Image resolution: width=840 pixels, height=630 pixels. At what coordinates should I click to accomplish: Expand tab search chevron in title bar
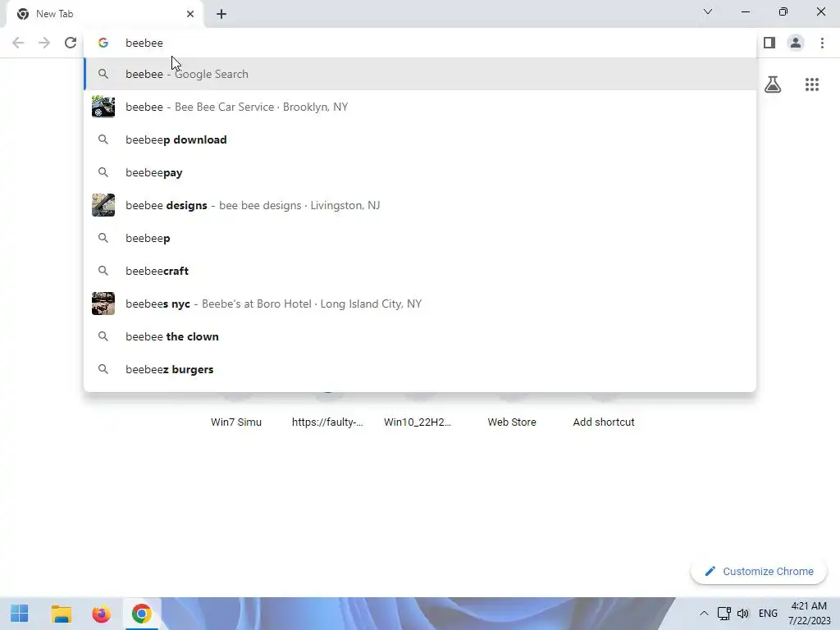(x=708, y=11)
